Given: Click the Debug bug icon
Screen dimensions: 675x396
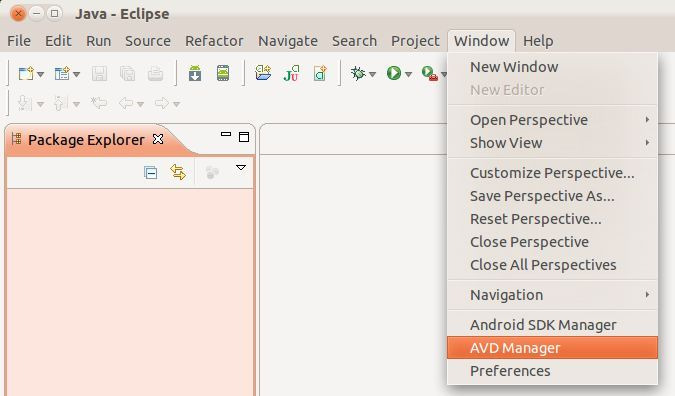Looking at the screenshot, I should [x=358, y=73].
